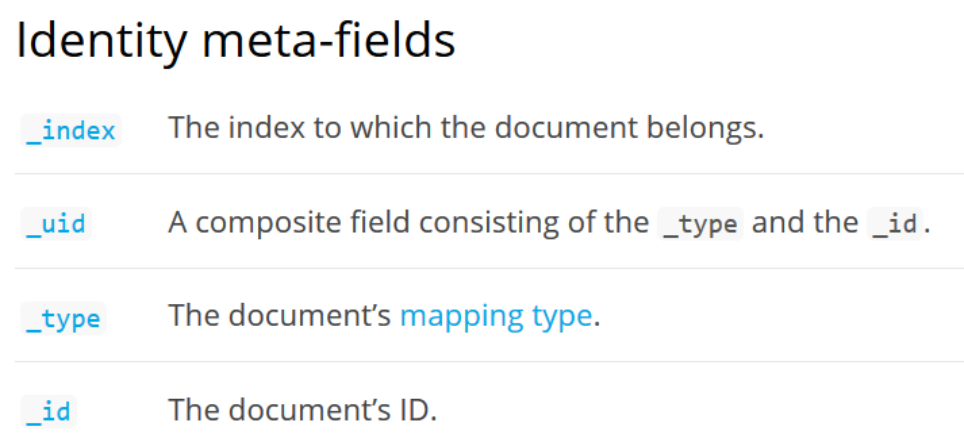This screenshot has width=964, height=439.
Task: Open the _uid meta-field link
Action: coord(56,224)
